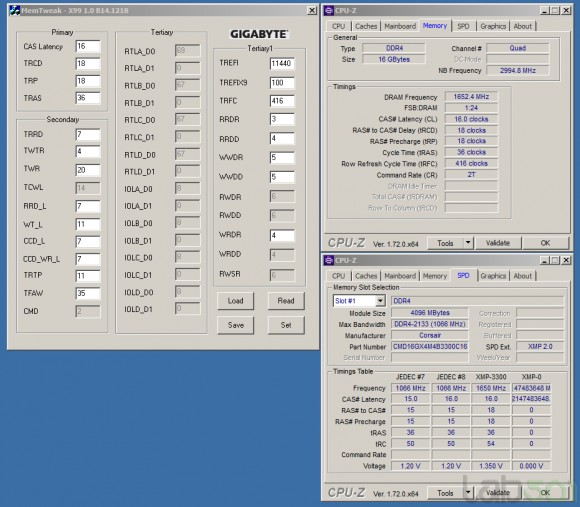The image size is (580, 507).
Task: Open About tab in Memory window
Action: pyautogui.click(x=522, y=26)
